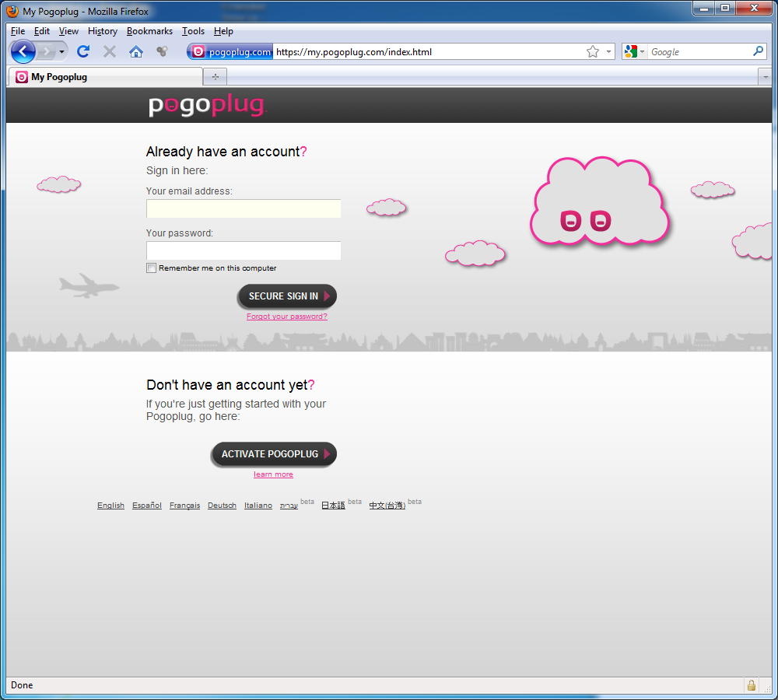Click the email address input field
Viewport: 778px width, 700px height.
click(x=244, y=208)
